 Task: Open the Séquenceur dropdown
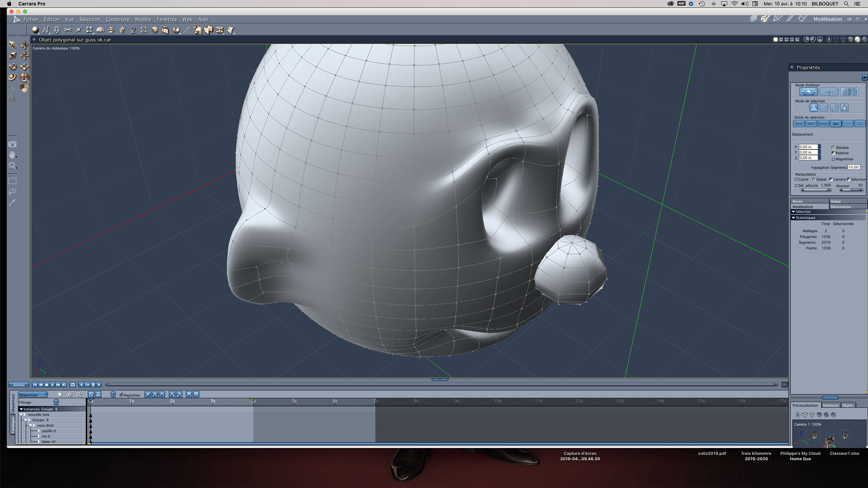point(33,395)
